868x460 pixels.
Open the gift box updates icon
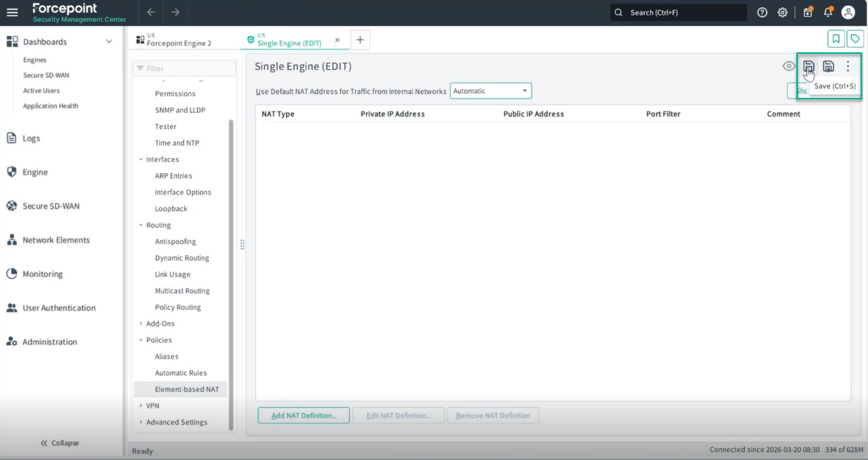[808, 12]
